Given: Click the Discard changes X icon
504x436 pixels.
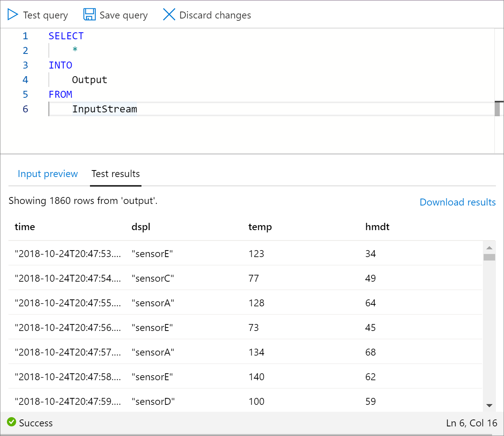Looking at the screenshot, I should 169,15.
